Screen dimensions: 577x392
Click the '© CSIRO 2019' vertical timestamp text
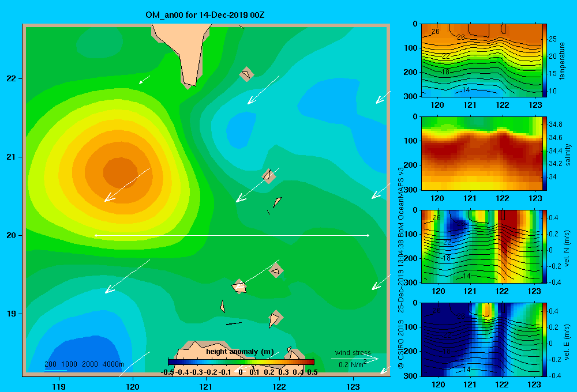coord(401,344)
